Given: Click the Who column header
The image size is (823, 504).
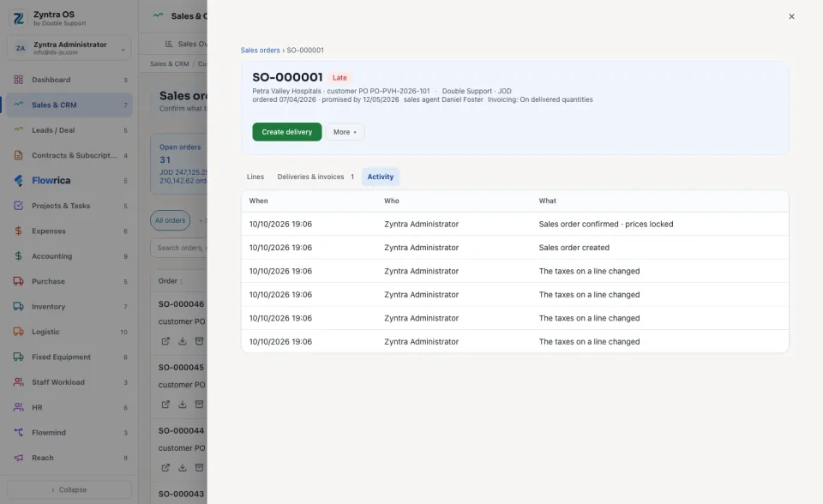Looking at the screenshot, I should (392, 201).
